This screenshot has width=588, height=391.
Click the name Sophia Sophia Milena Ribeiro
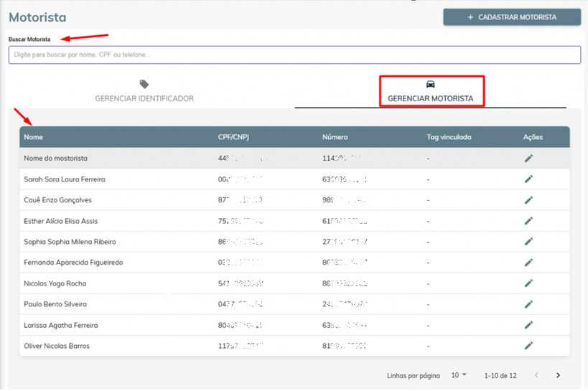pos(70,242)
